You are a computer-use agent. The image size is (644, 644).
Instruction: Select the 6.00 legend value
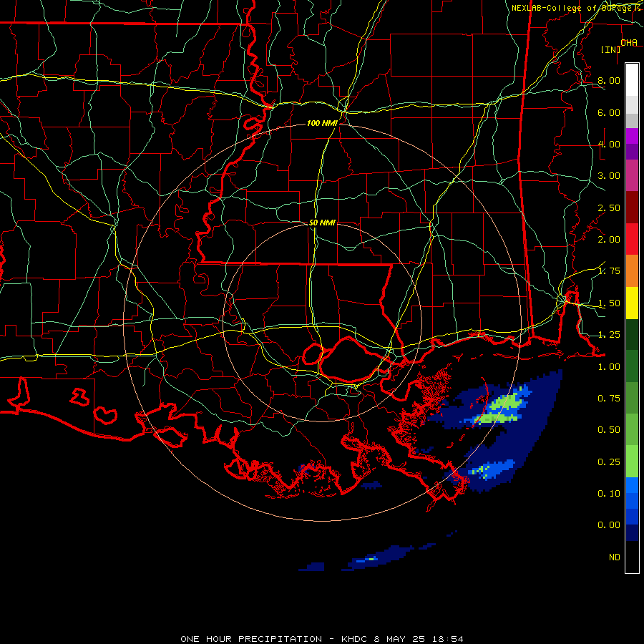coord(609,112)
